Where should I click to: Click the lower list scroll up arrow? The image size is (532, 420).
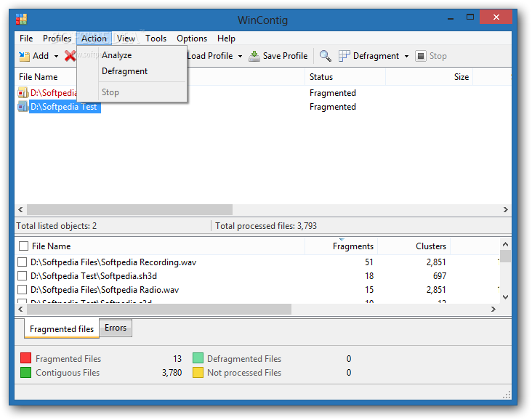[x=505, y=244]
